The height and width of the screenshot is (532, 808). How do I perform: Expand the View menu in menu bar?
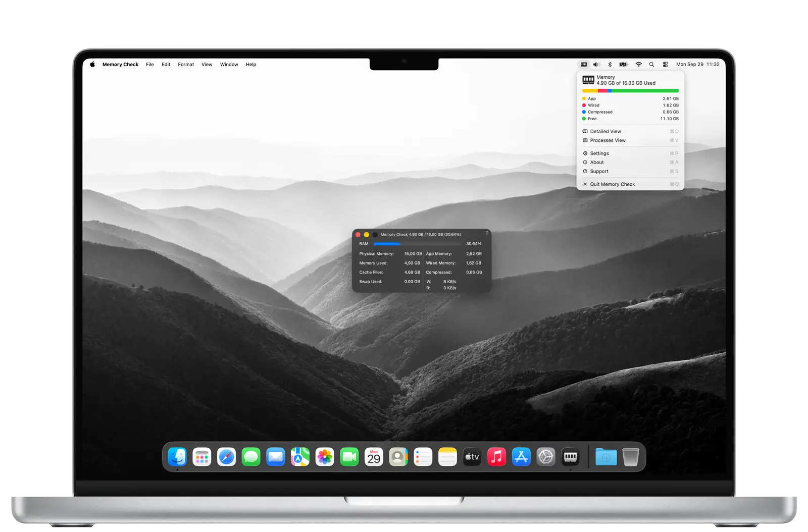coord(207,65)
